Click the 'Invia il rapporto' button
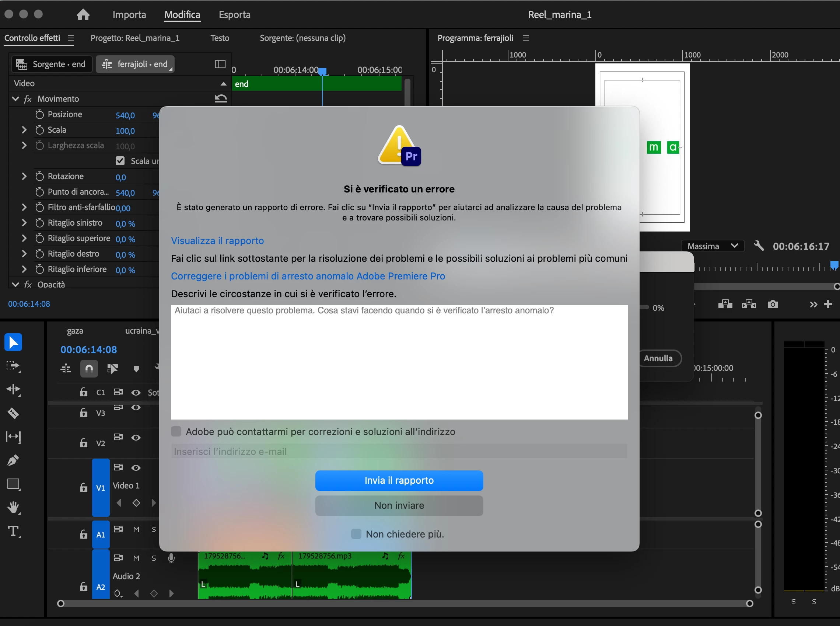 (399, 480)
